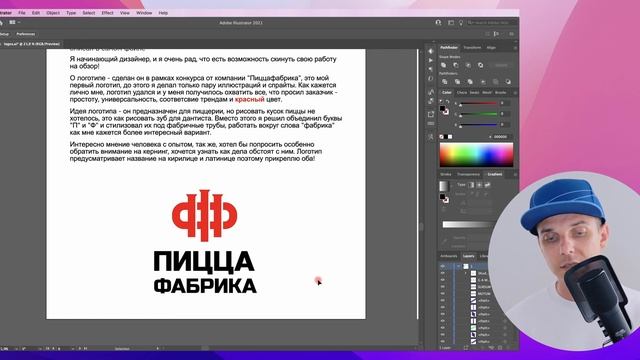The height and width of the screenshot is (360, 640).
Task: Adjust the green G color slider
Action: point(478,114)
